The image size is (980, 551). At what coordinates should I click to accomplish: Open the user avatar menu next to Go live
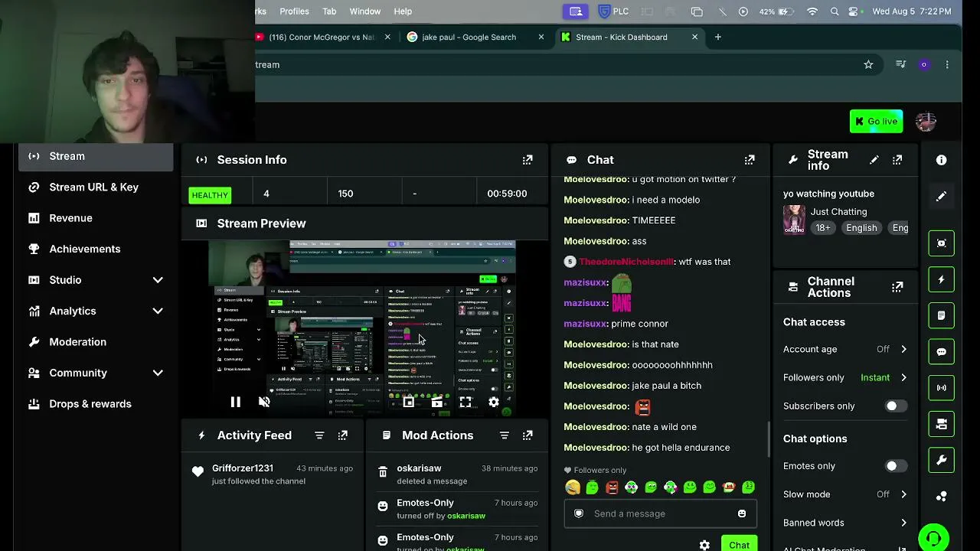926,122
